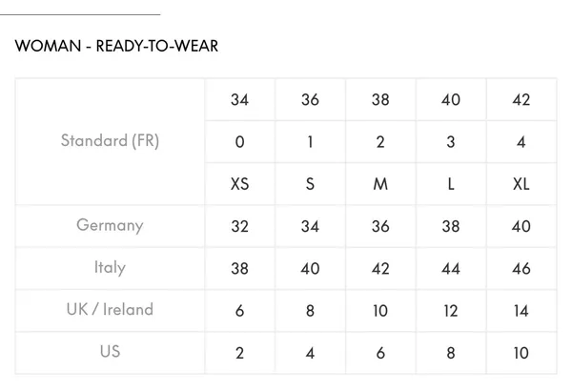Click Germany size 32 cell
This screenshot has height=392, width=572.
tap(239, 226)
